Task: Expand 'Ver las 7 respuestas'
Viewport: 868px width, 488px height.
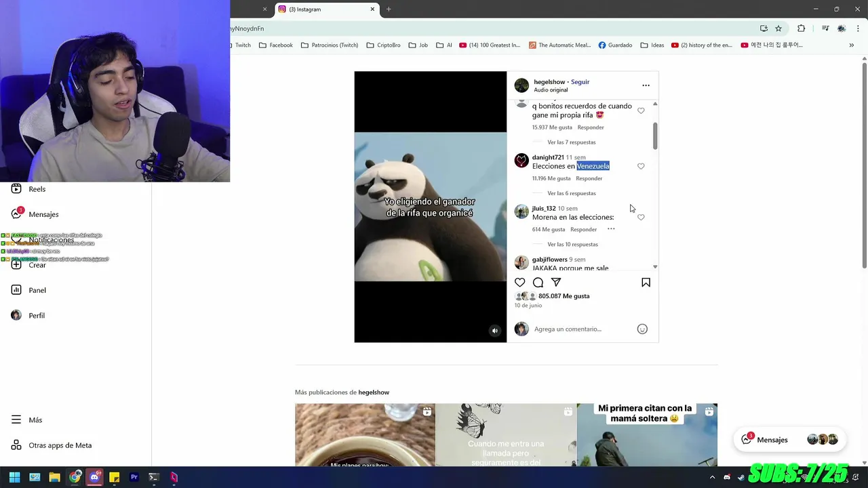Action: pyautogui.click(x=572, y=142)
